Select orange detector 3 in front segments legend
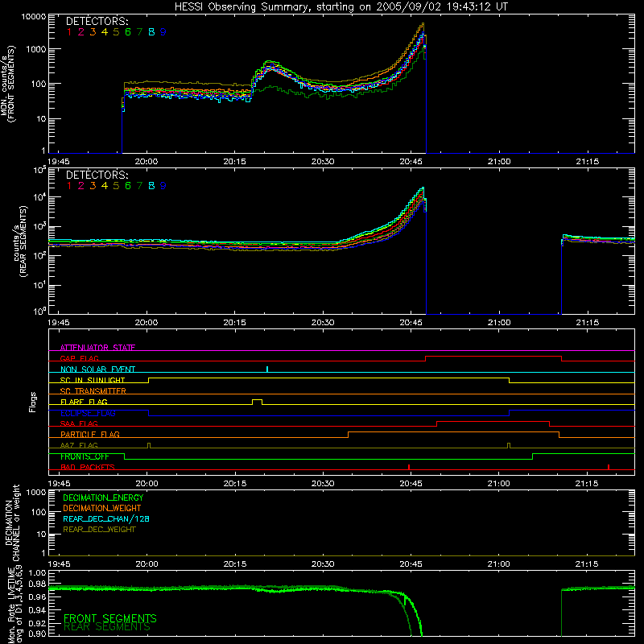 [93, 32]
